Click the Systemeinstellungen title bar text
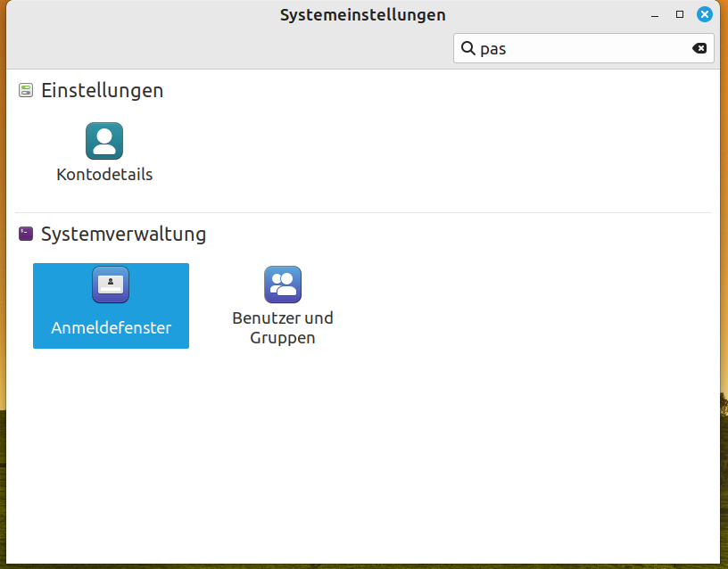Image resolution: width=728 pixels, height=569 pixels. click(362, 14)
